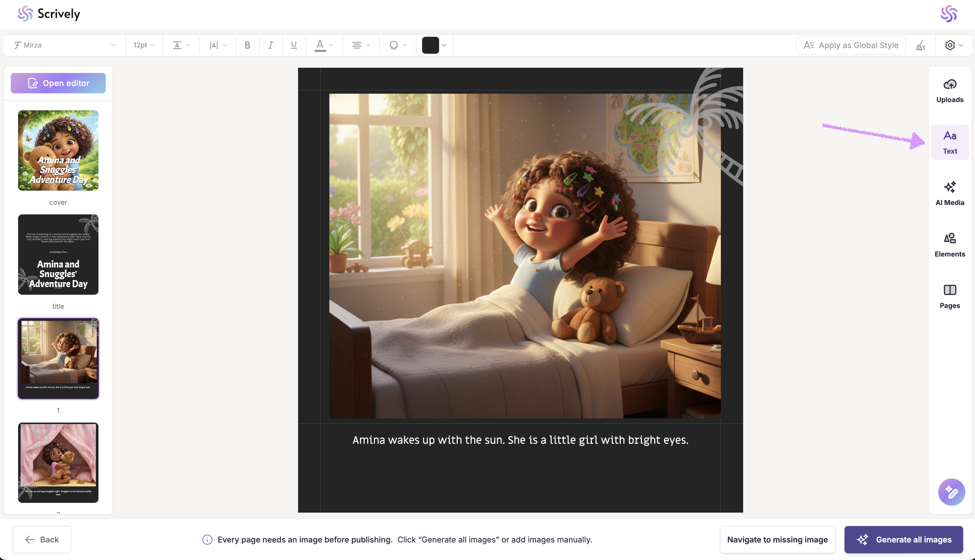Toggle italic formatting
The image size is (975, 560).
(x=270, y=45)
